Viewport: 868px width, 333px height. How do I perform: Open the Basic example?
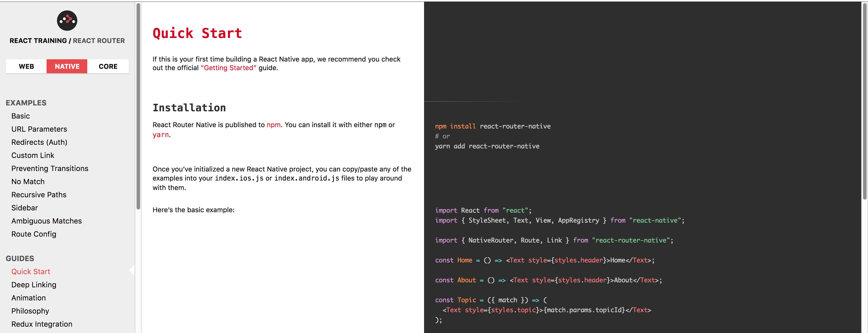[x=21, y=116]
